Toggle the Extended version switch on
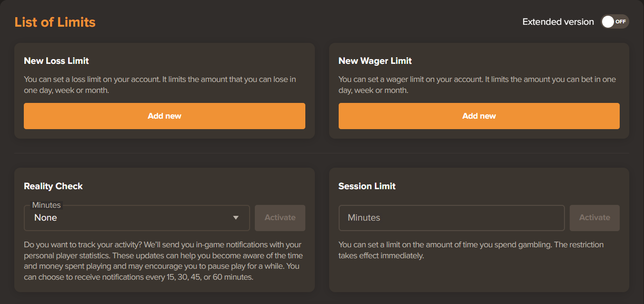Viewport: 644px width, 304px height. coord(615,21)
